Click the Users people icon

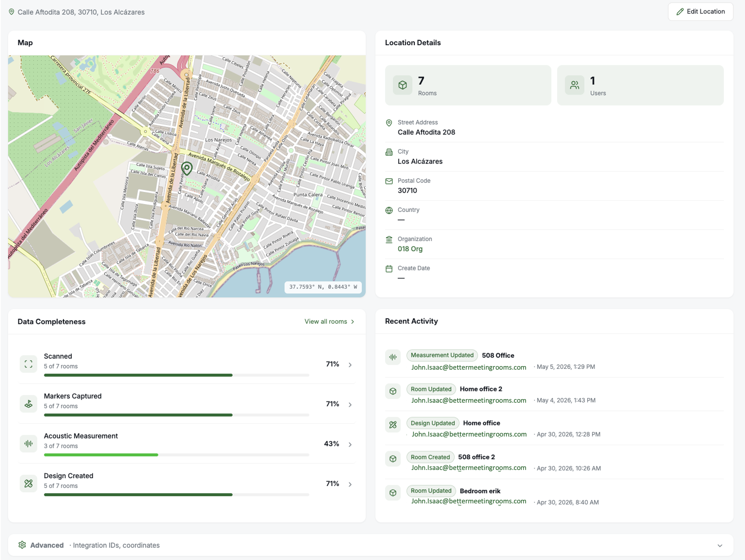(x=574, y=85)
